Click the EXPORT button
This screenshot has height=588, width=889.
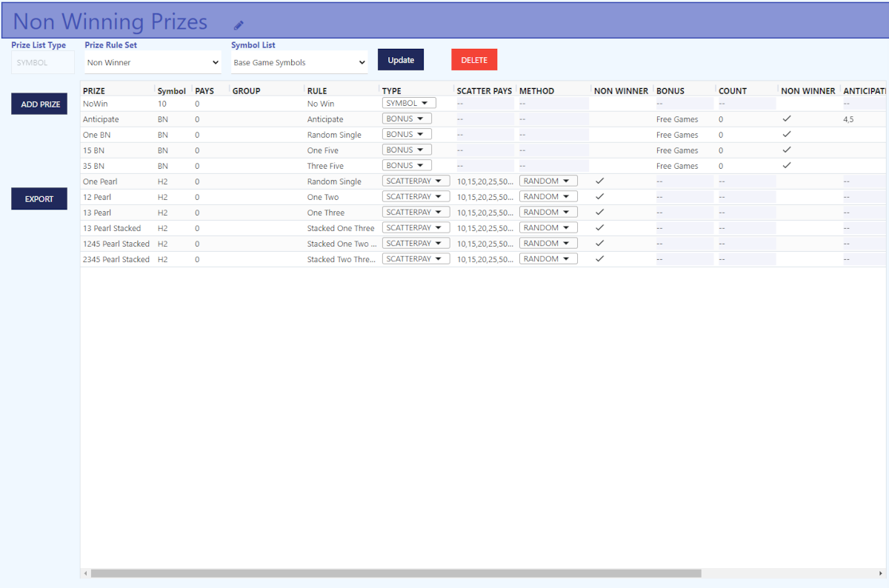[39, 198]
